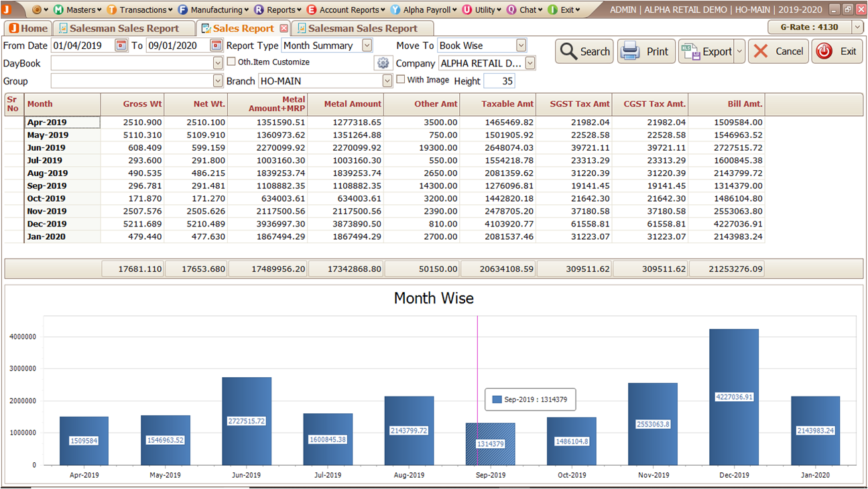Screen dimensions: 868x489
Task: Open the Chat menu
Action: (x=525, y=10)
